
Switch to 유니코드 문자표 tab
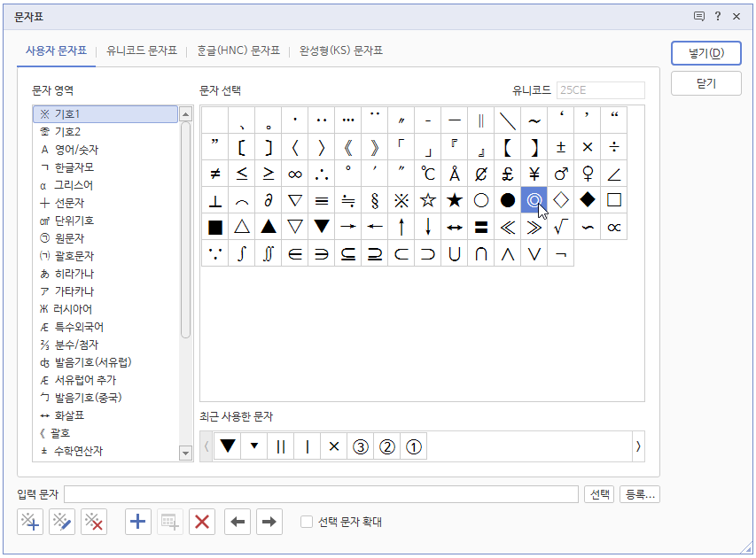[x=142, y=50]
